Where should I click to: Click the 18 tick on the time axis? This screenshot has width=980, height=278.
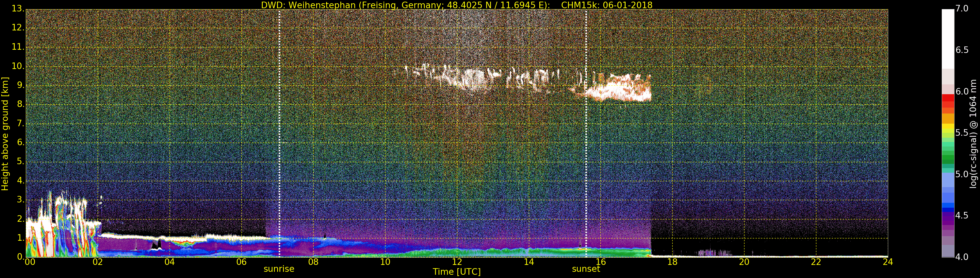(x=672, y=262)
